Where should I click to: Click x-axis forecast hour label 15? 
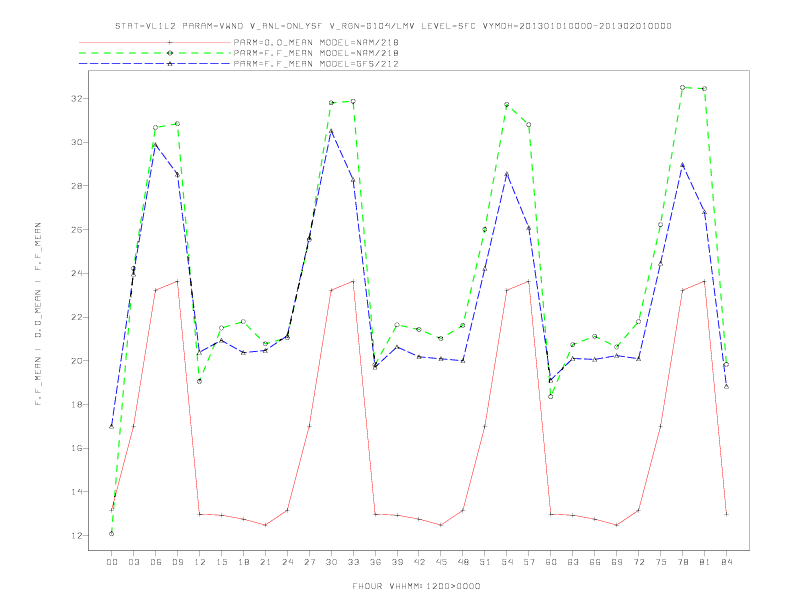click(221, 562)
